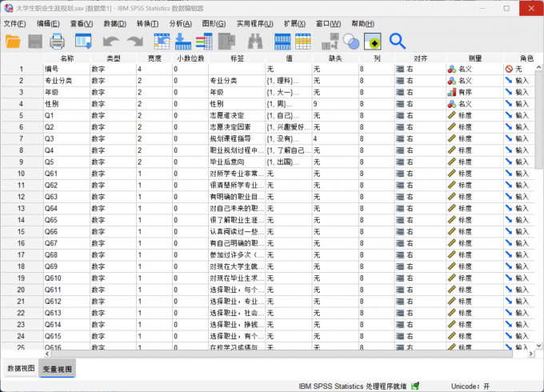The image size is (544, 392).
Task: Toggle the Value Labels toolbar icon
Action: [330, 42]
